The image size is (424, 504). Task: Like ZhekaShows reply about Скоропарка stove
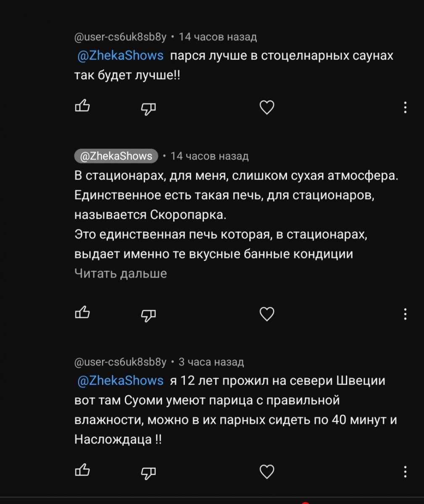(82, 313)
